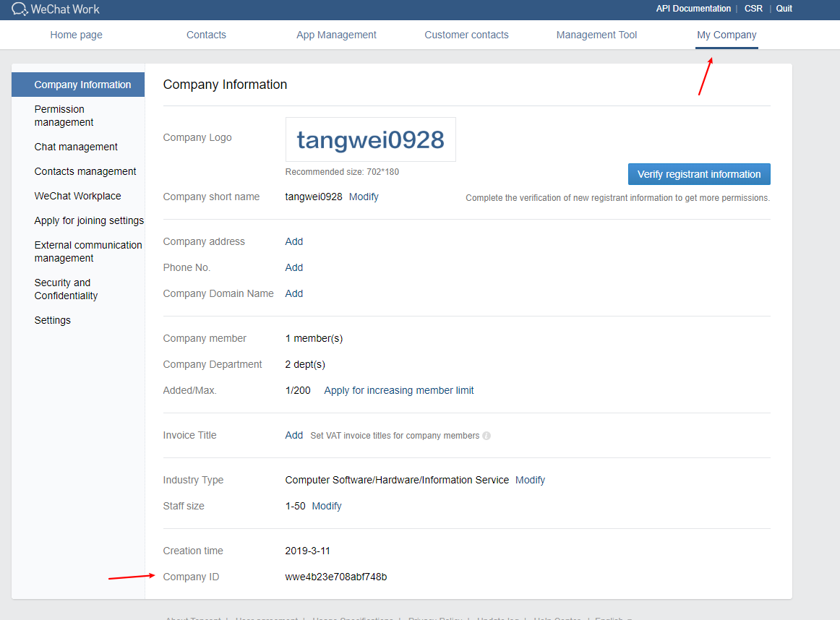The height and width of the screenshot is (620, 840).
Task: Open Security and Confidentiality
Action: (66, 289)
